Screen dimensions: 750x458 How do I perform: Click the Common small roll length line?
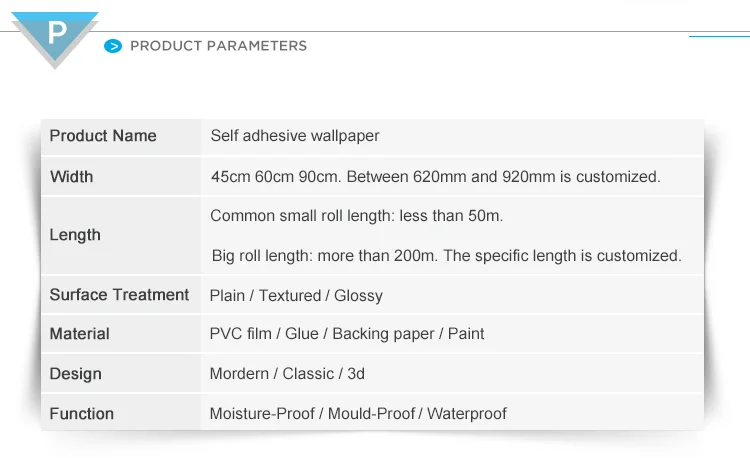pyautogui.click(x=356, y=216)
